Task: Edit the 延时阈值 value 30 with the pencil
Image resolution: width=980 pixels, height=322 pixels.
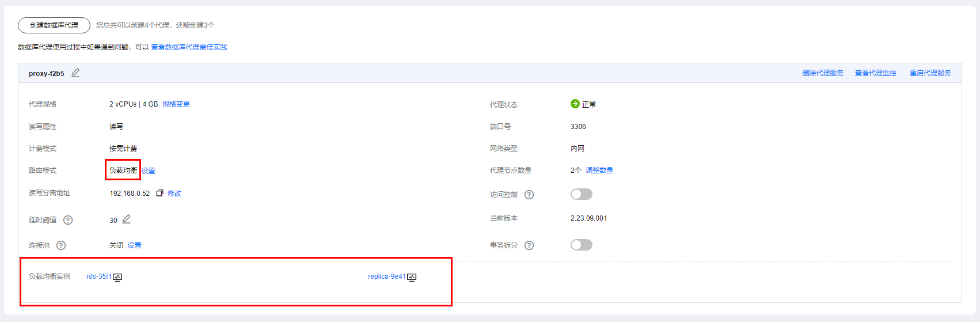Action: pyautogui.click(x=127, y=219)
